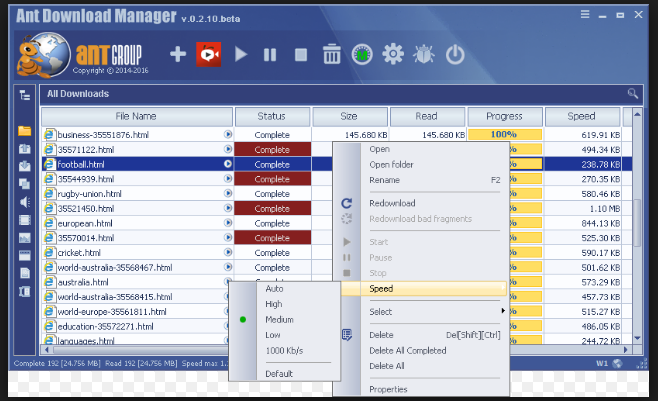This screenshot has height=401, width=658.
Task: Click play arrow next to business-35551876.html
Action: pyautogui.click(x=228, y=134)
